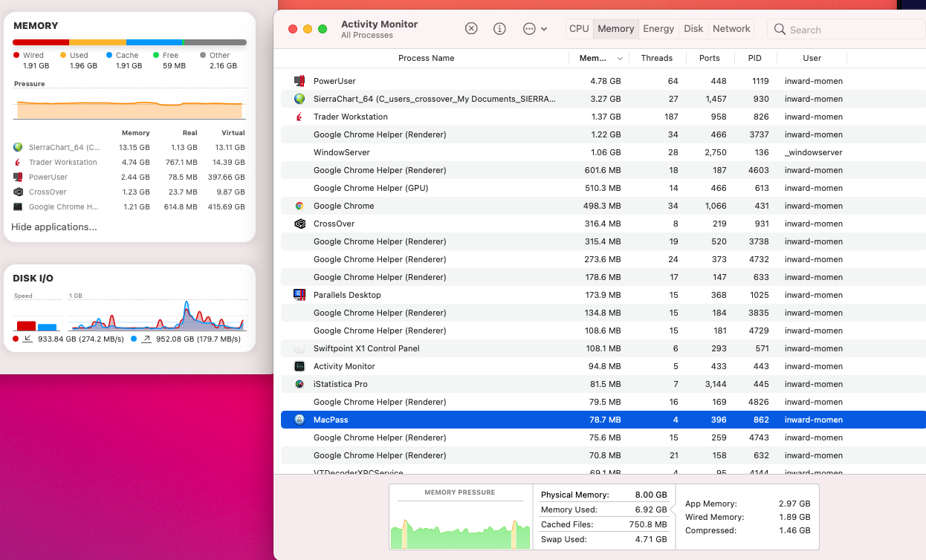The height and width of the screenshot is (560, 926).
Task: Click the _windowserver user cell
Action: [x=814, y=152]
